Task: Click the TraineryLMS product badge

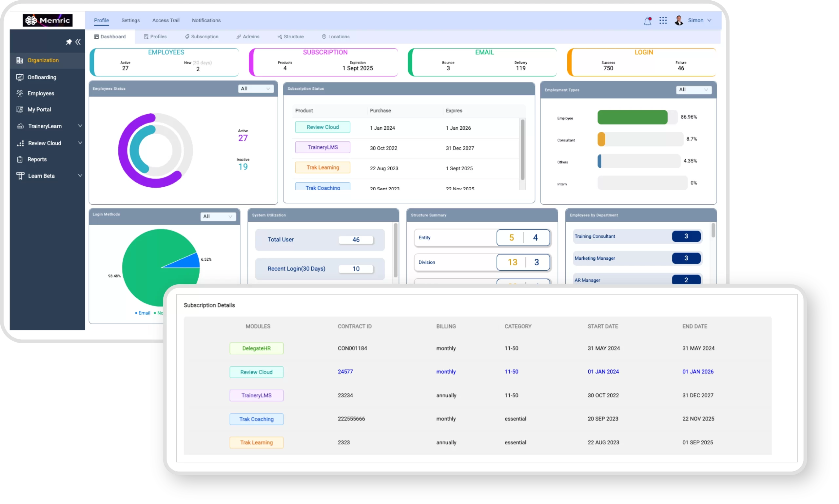Action: coord(322,147)
